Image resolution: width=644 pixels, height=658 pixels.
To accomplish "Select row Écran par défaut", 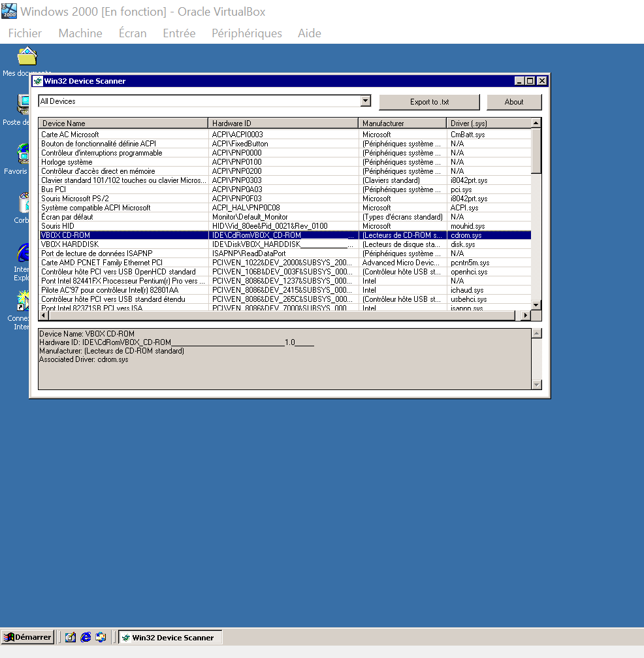I will tap(285, 217).
